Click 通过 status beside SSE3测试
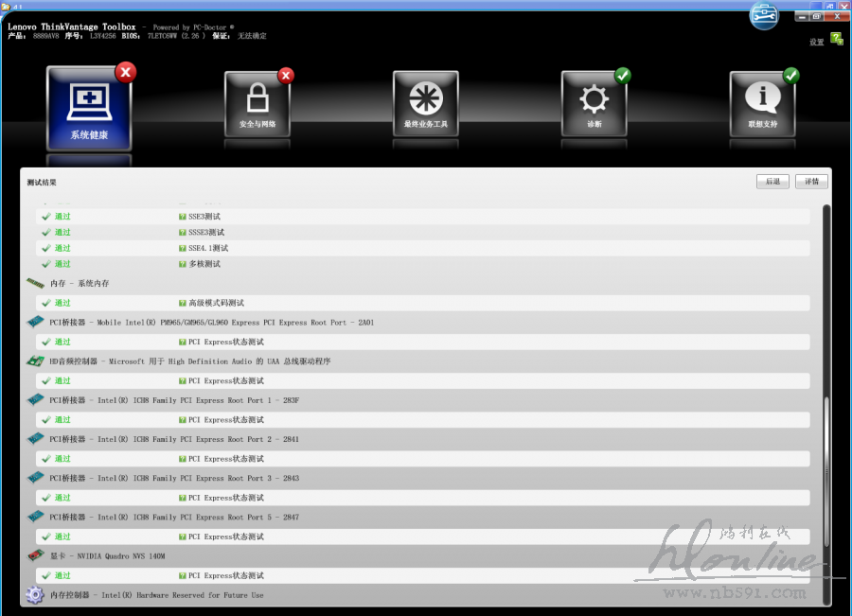 tap(62, 216)
